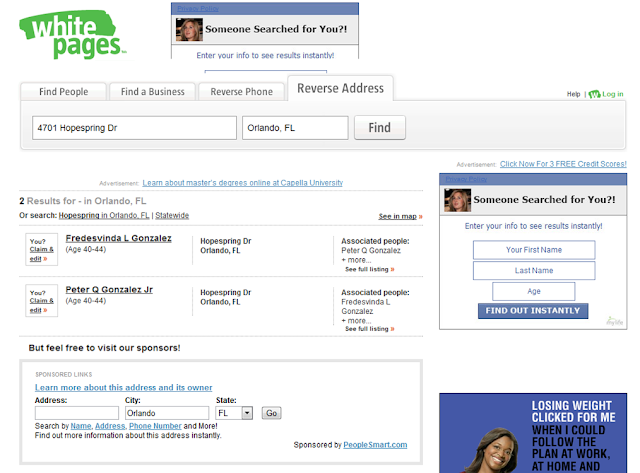640x473 pixels.
Task: Click the Last Name field in ad
Action: (x=534, y=271)
